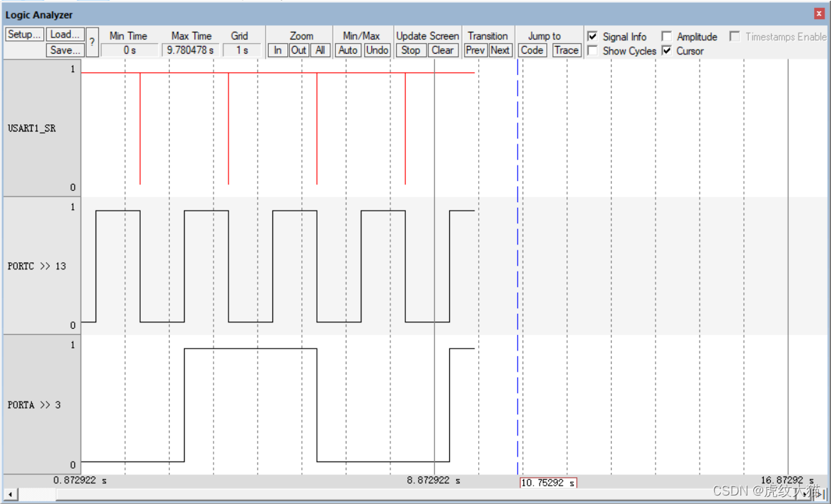
Task: Close the Logic Analyzer window
Action: [x=819, y=14]
